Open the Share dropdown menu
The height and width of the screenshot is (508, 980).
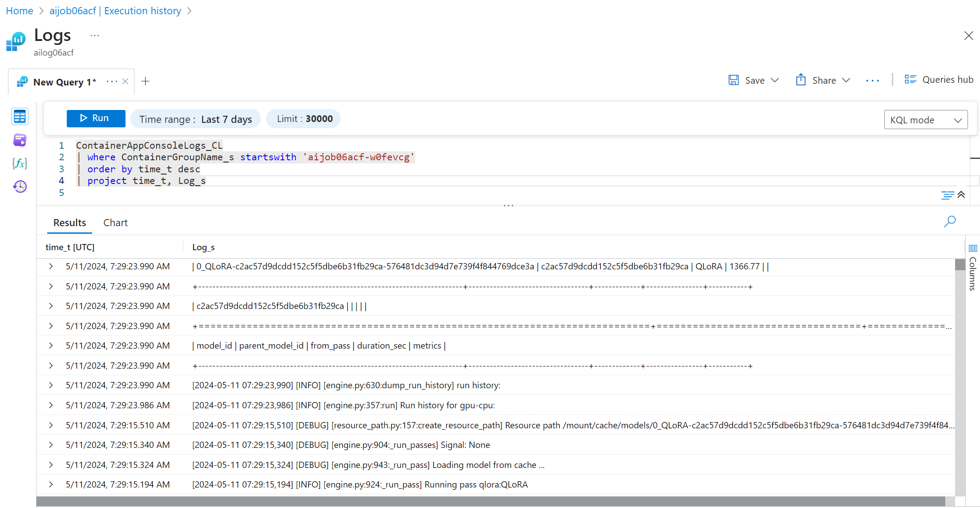pos(846,81)
